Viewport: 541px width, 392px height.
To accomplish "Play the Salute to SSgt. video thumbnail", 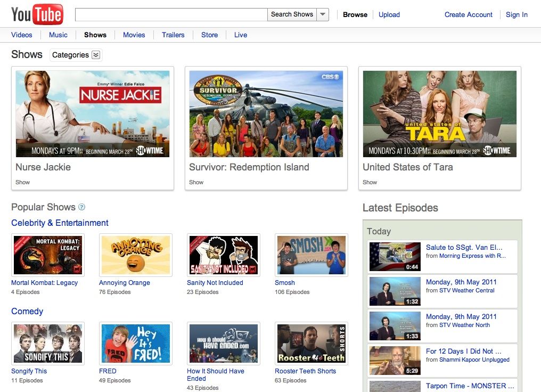I will [395, 257].
